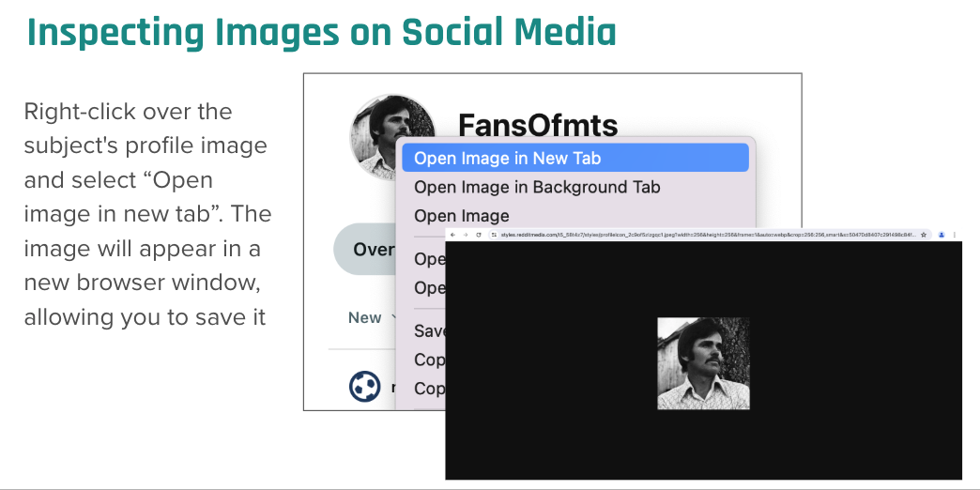Click the soccer ball avatar icon
Screen dimensions: 980x490
point(363,386)
